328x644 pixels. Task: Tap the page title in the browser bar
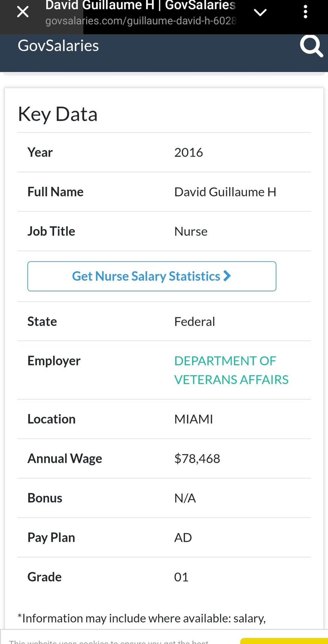140,5
